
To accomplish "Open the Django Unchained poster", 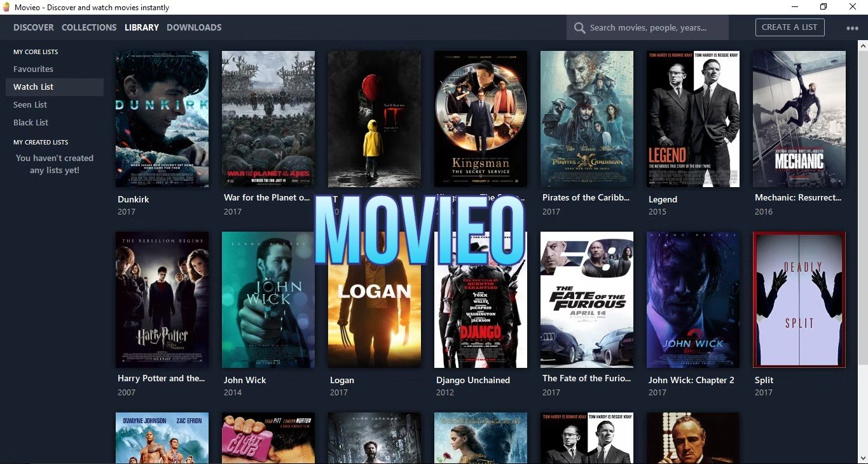I will click(480, 300).
